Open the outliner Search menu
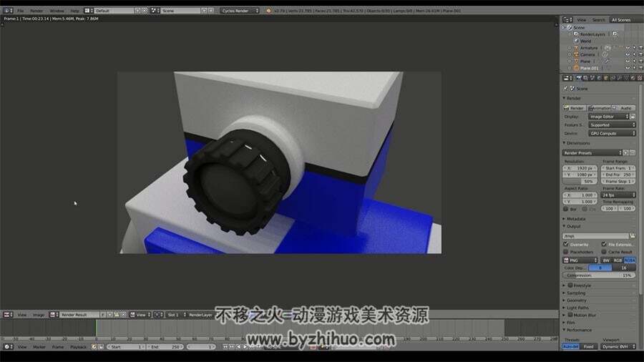 [598, 20]
